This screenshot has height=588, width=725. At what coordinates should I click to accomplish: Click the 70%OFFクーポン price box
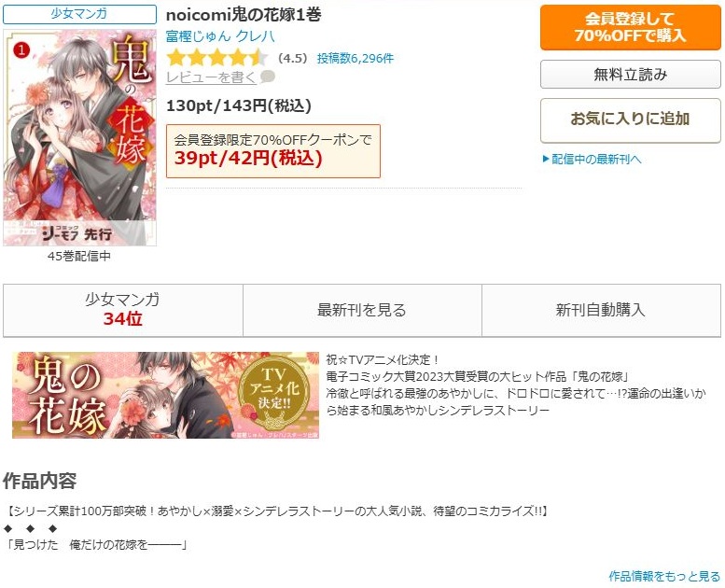tap(273, 151)
